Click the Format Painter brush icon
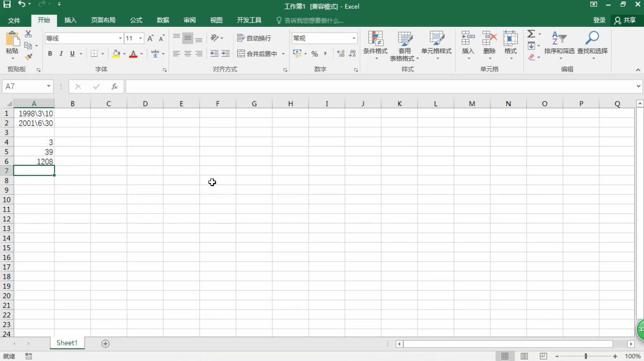The height and width of the screenshot is (361, 644). tap(28, 57)
